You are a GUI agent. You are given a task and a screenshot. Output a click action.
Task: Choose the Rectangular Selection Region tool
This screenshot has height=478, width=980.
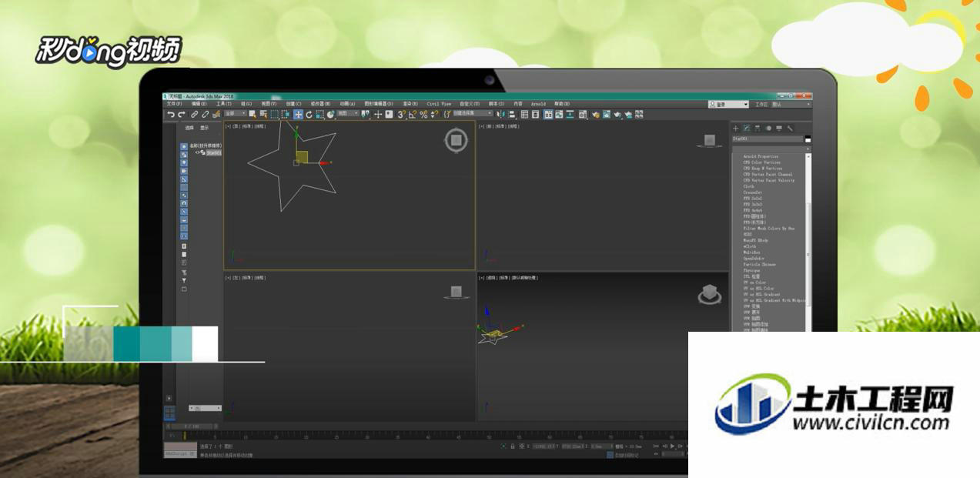pyautogui.click(x=274, y=114)
